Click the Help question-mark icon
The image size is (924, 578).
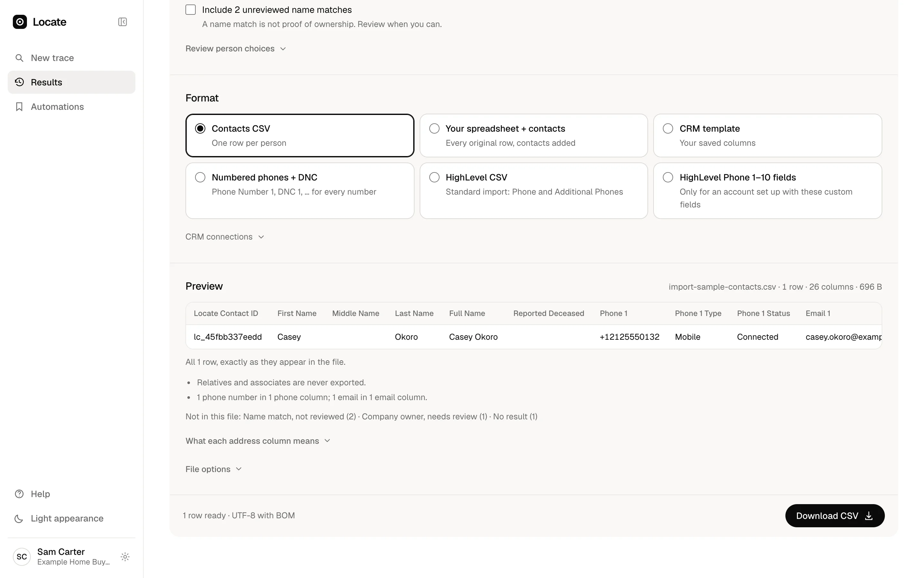[19, 494]
